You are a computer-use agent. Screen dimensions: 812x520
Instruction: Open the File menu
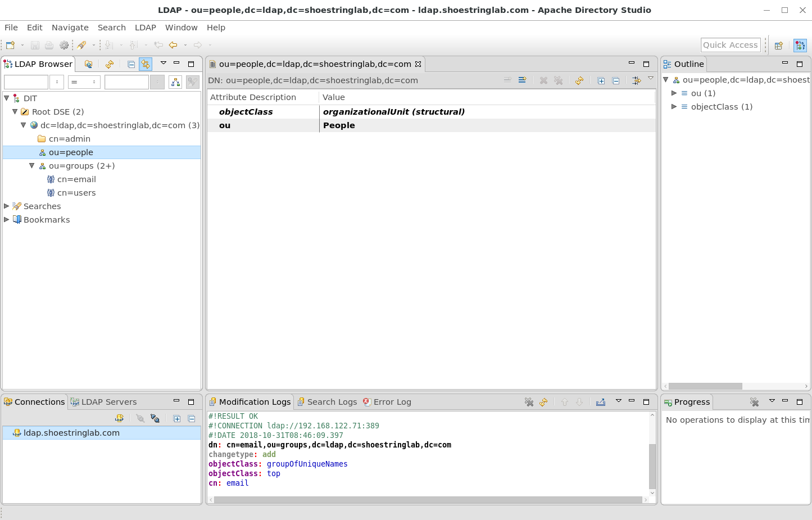pos(11,28)
